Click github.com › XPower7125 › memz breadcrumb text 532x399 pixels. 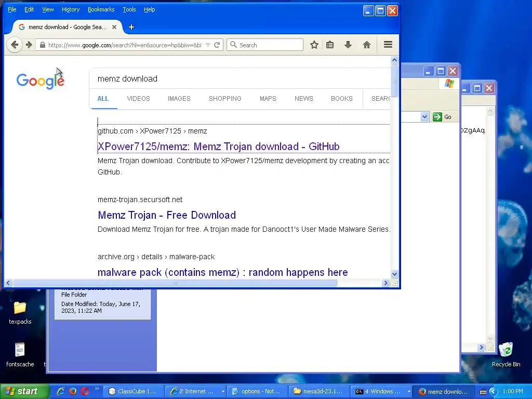coord(152,131)
